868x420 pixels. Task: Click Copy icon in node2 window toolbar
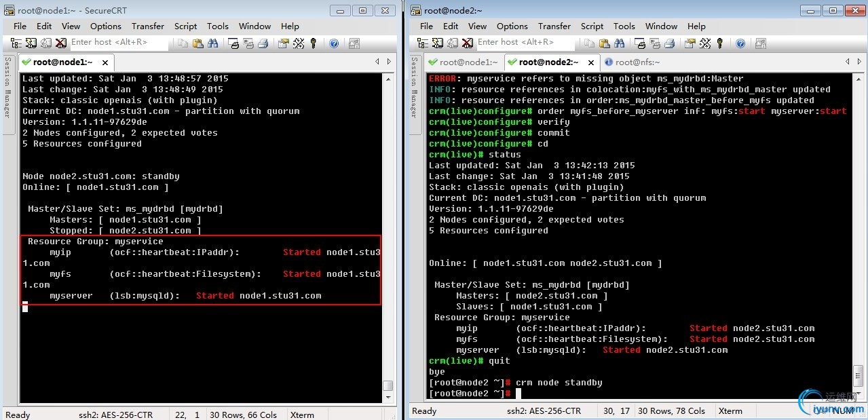coord(589,43)
